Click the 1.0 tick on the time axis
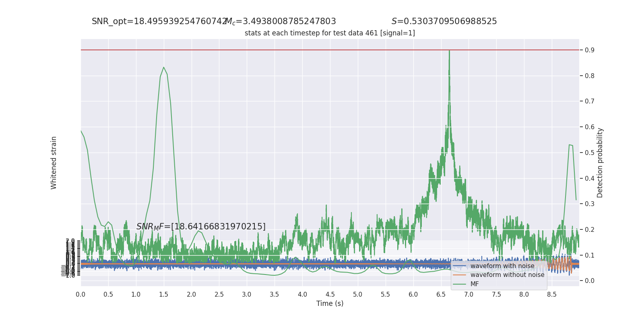 (x=136, y=294)
